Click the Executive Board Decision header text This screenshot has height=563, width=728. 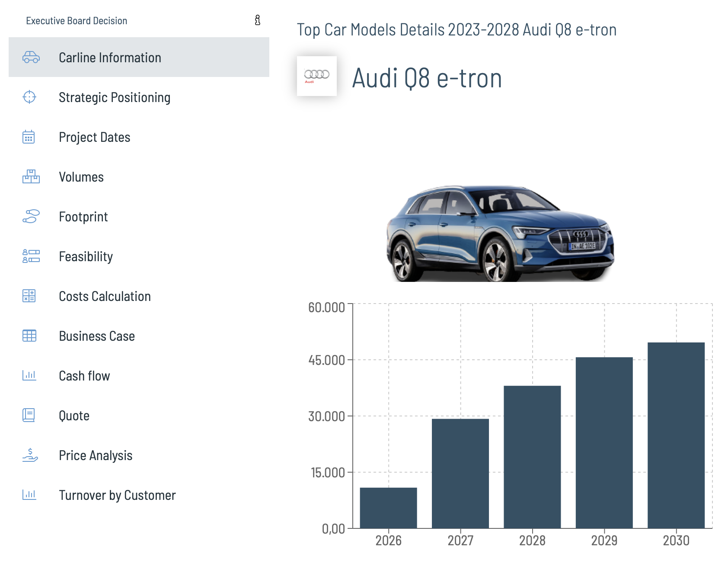click(x=77, y=21)
